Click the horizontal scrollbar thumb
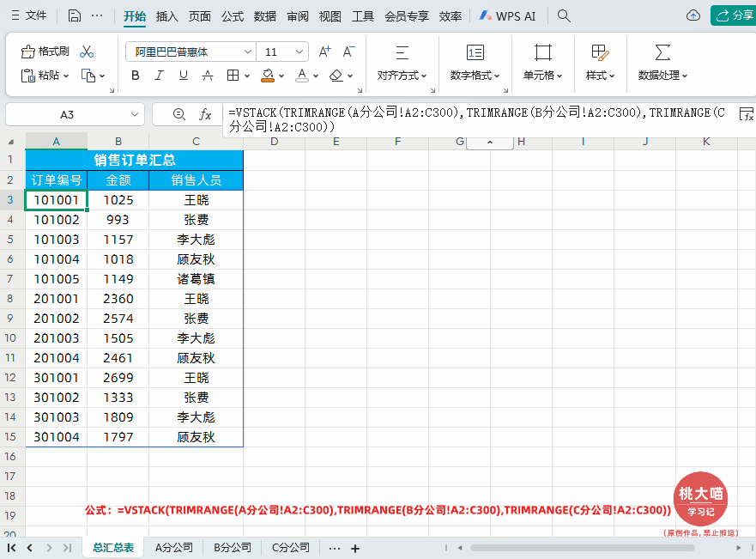The width and height of the screenshot is (756, 559). point(583,548)
